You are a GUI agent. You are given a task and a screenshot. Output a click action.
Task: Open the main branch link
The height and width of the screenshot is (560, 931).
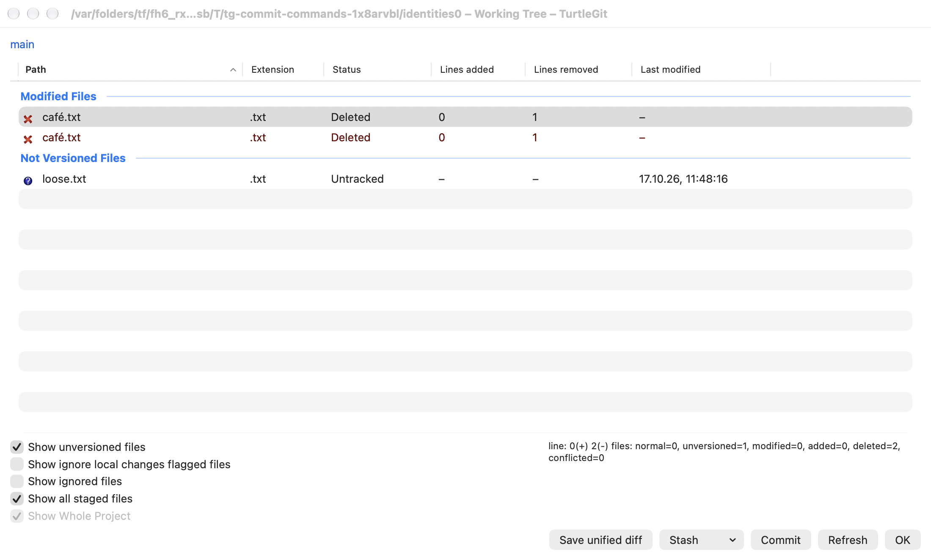point(22,44)
